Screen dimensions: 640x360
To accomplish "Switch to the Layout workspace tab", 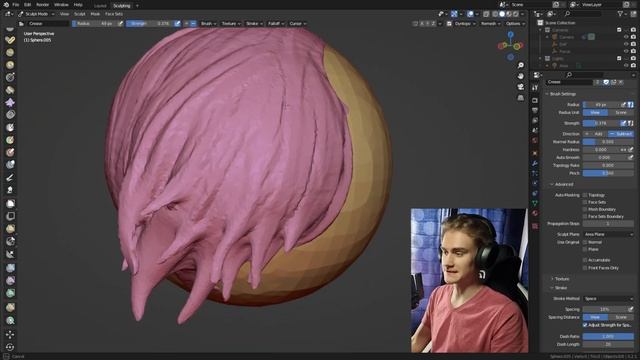I will tap(100, 6).
